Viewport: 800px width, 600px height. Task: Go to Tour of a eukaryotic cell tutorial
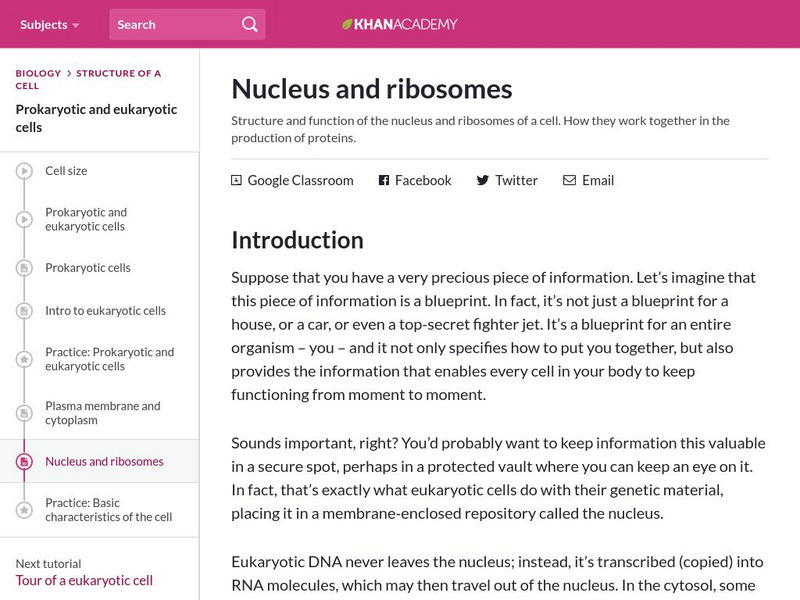(84, 580)
